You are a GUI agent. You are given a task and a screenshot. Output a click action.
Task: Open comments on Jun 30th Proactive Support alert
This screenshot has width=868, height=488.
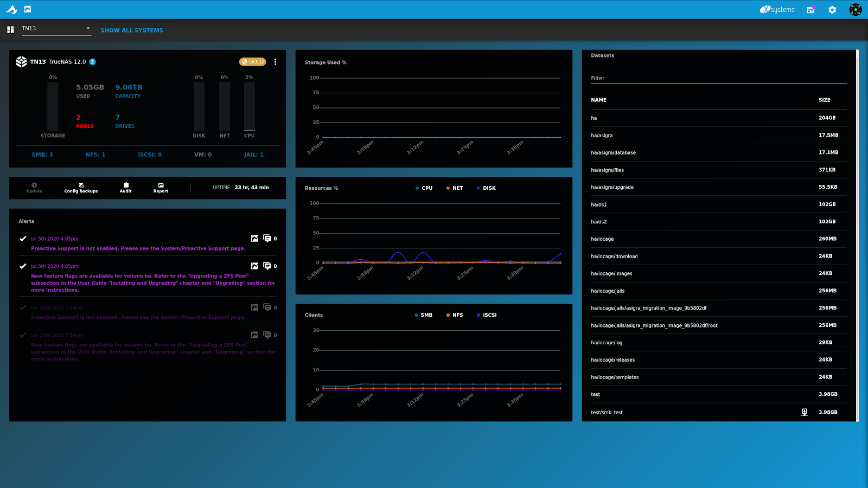pos(267,307)
